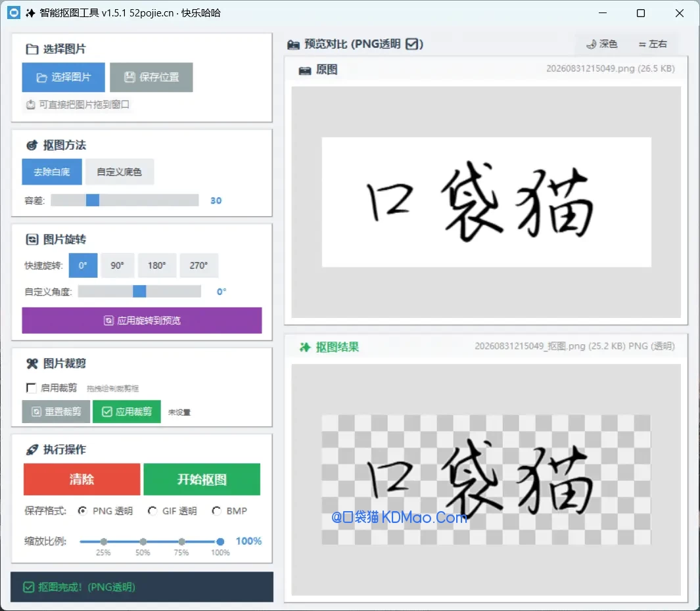Viewport: 700px width, 611px height.
Task: Set quick rotation to 180°
Action: coord(157,265)
